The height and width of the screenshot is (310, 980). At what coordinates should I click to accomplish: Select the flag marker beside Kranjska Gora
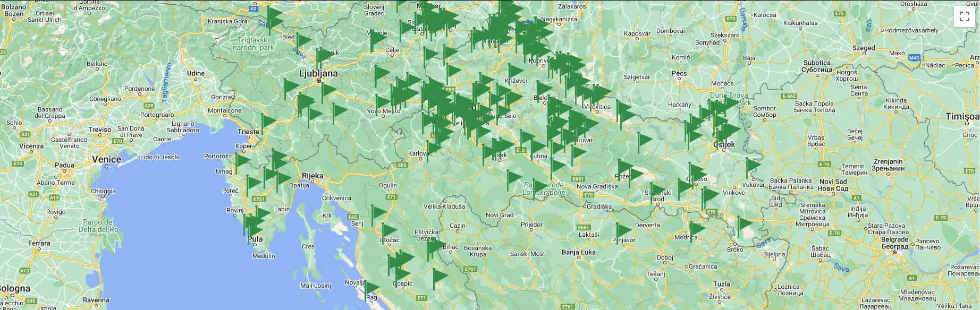274,17
